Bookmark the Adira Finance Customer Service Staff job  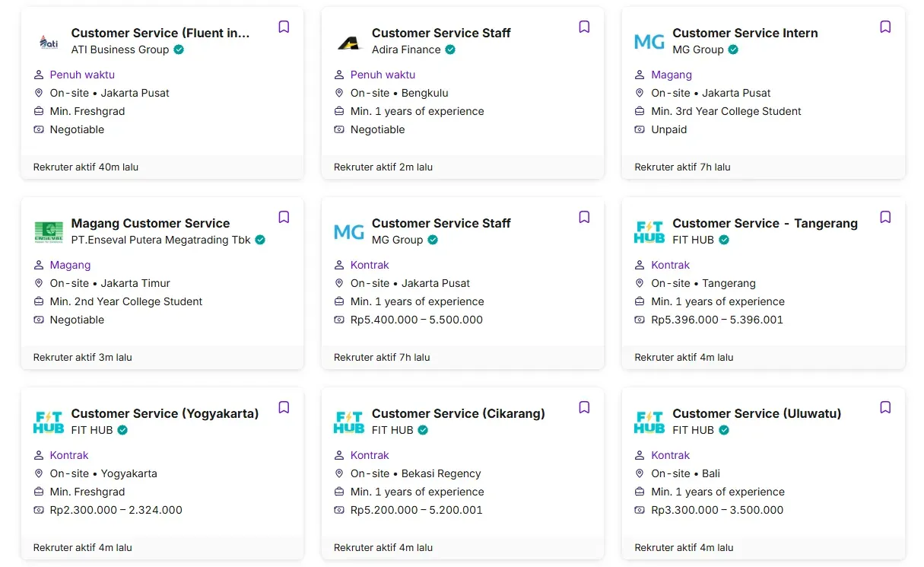tap(584, 27)
